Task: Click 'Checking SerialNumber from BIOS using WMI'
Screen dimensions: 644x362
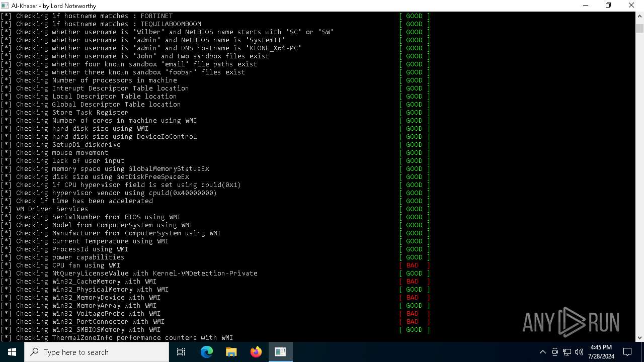Action: 91,217
